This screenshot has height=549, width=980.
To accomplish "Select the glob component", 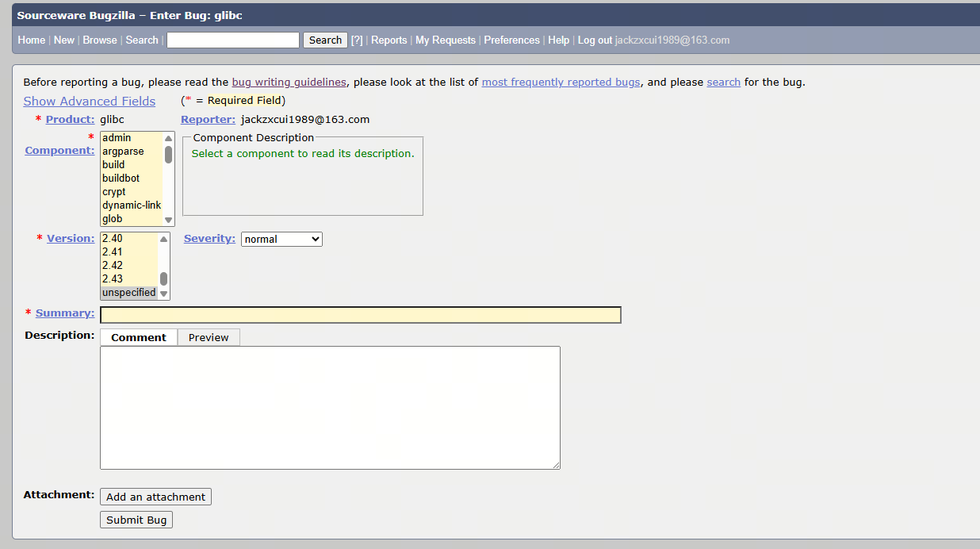I will point(132,219).
